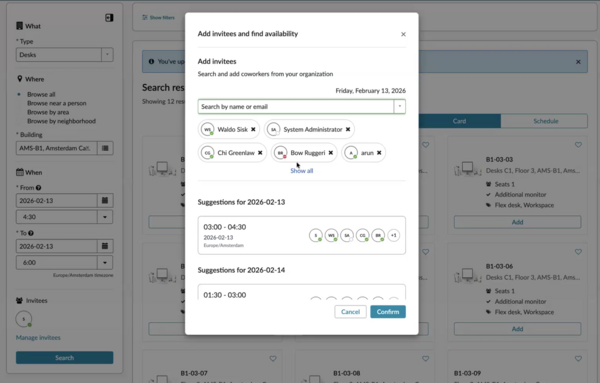Viewport: 600px width, 383px height.
Task: Favorite desk B1-03-07 with heart icon
Action: (273, 359)
